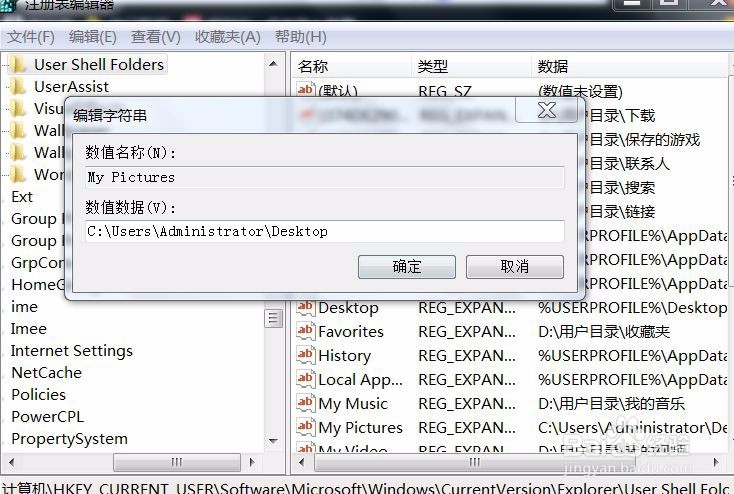Select the User Shell Folders folder icon
The image size is (734, 494).
click(x=18, y=64)
